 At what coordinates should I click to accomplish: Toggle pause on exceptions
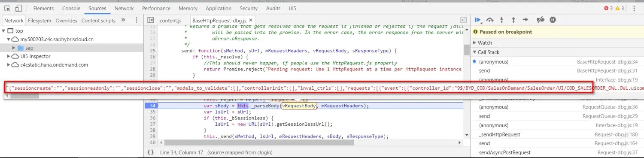553,20
